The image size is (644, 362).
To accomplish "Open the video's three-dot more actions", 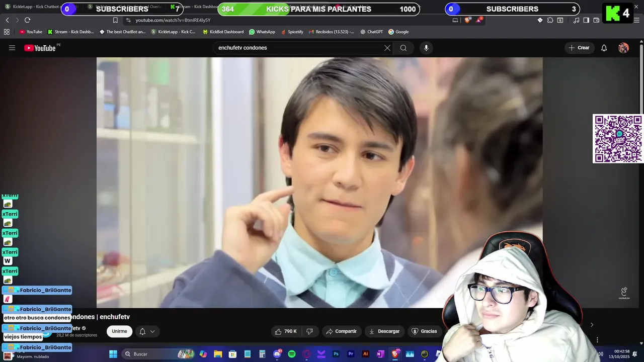I will tap(597, 340).
